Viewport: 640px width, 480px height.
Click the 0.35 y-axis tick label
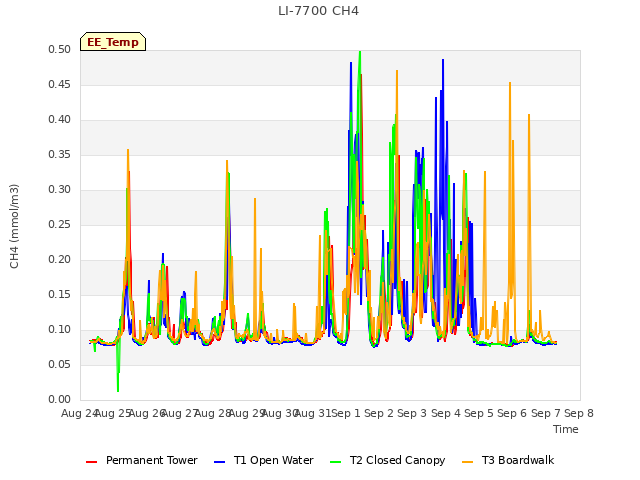pos(60,155)
